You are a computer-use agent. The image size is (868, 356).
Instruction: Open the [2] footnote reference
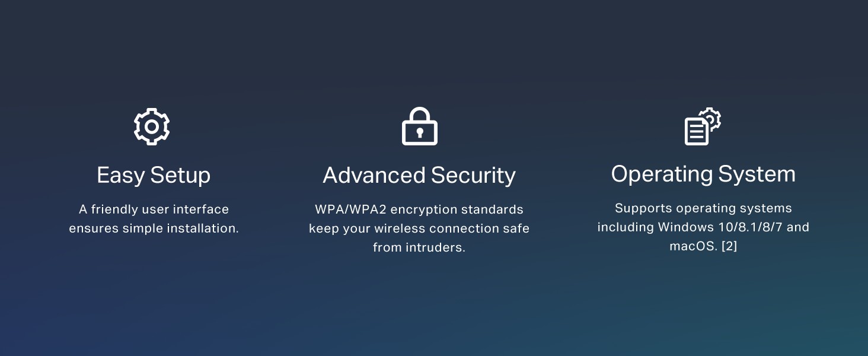pos(729,246)
